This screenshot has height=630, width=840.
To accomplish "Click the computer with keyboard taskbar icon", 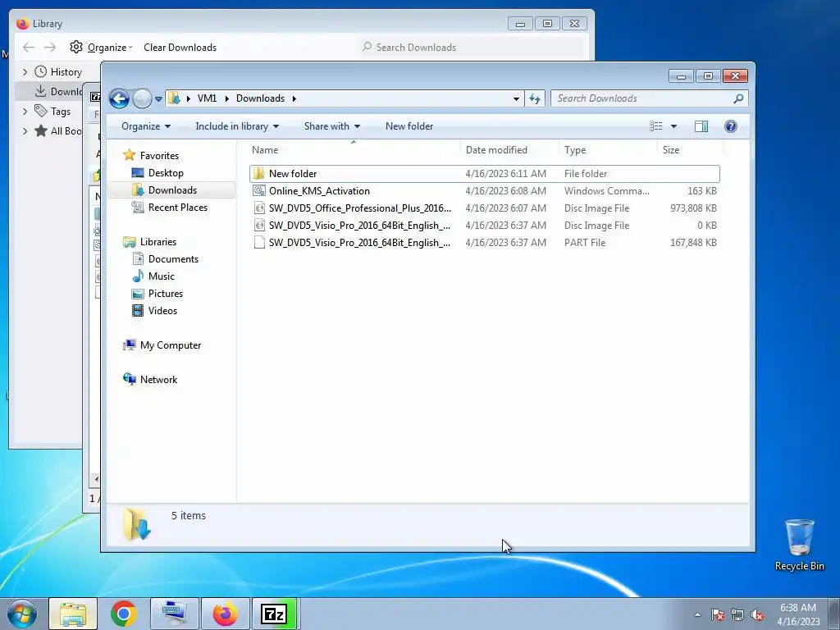I will coord(175,614).
